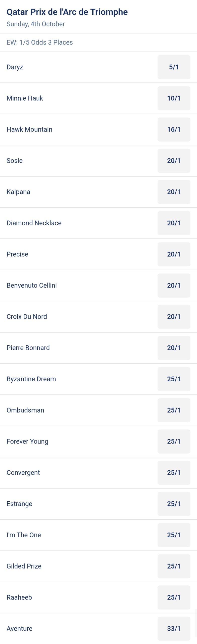Pick Forever Young 25/1 odds
The image size is (197, 644).
coord(174,441)
